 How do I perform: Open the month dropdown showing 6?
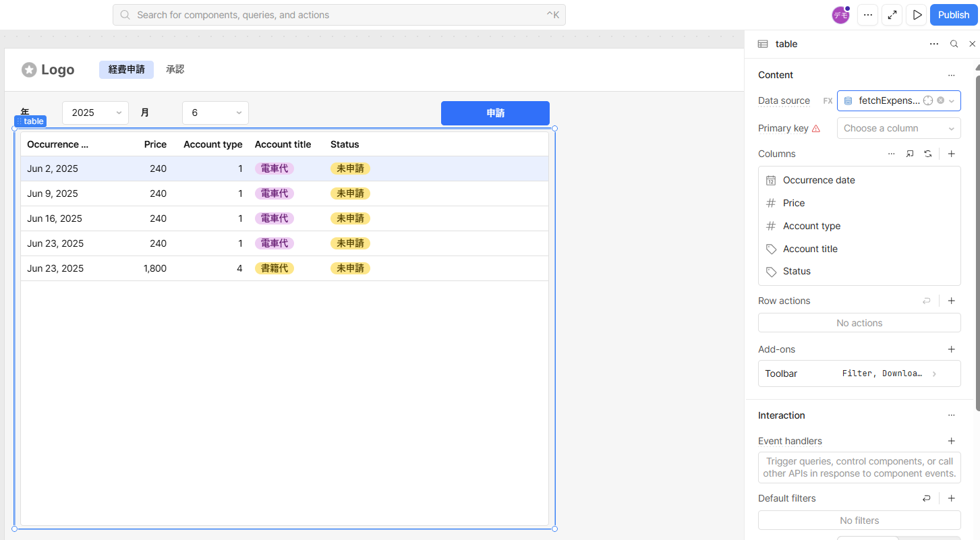point(215,113)
